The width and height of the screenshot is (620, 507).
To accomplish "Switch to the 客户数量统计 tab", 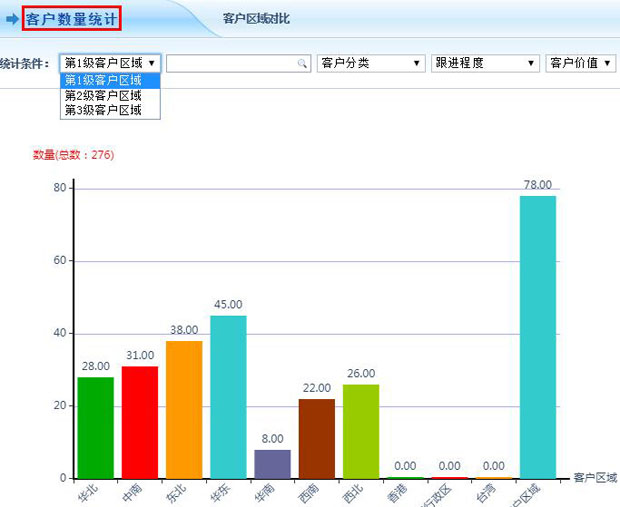I will [x=72, y=19].
